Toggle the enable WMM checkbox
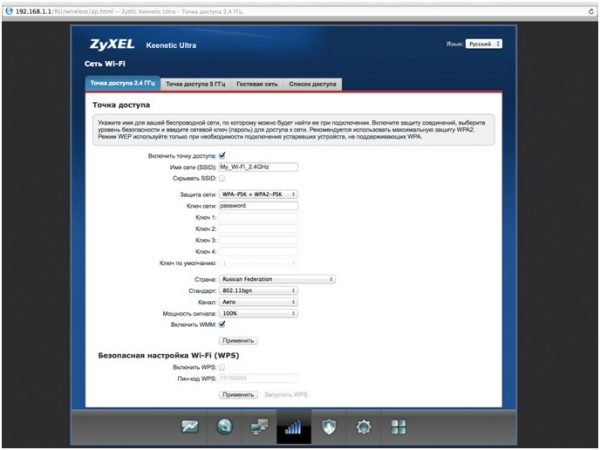600x450 pixels. 222,324
